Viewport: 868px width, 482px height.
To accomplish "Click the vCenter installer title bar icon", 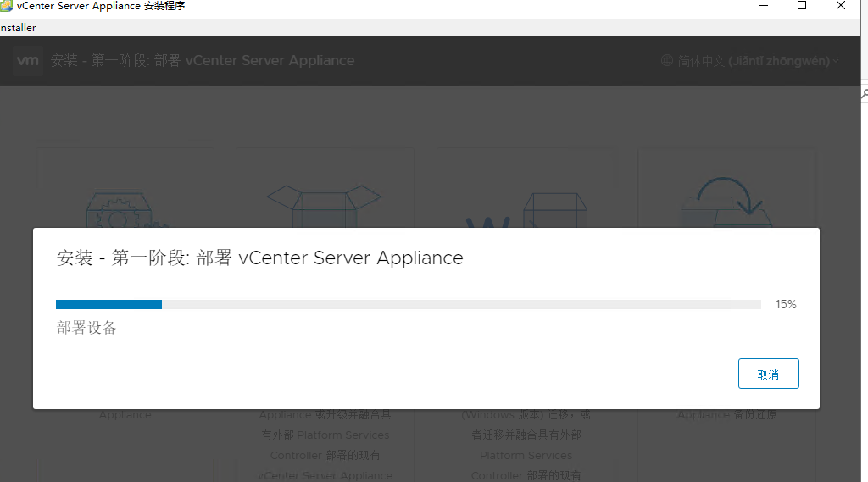I will [6, 6].
